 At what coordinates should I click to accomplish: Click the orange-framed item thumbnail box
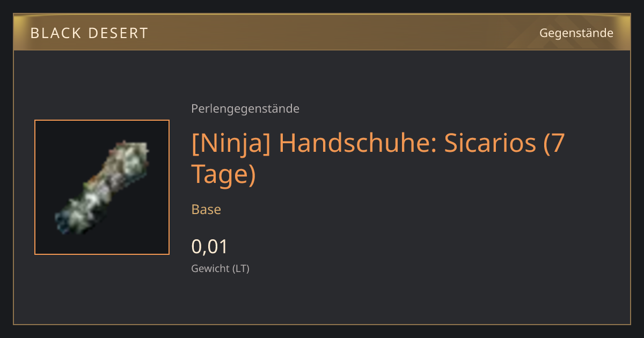tap(102, 187)
